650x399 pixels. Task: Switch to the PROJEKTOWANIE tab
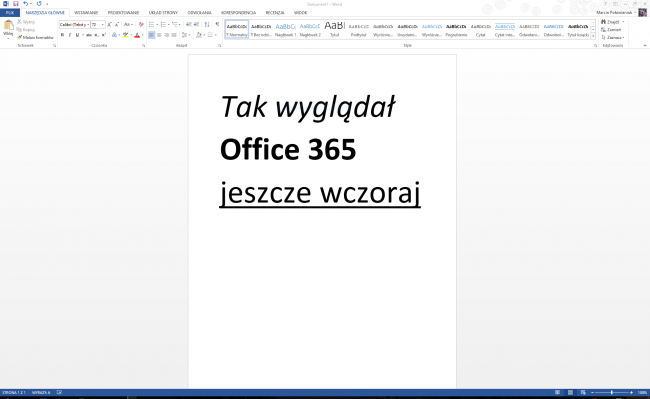tap(124, 13)
